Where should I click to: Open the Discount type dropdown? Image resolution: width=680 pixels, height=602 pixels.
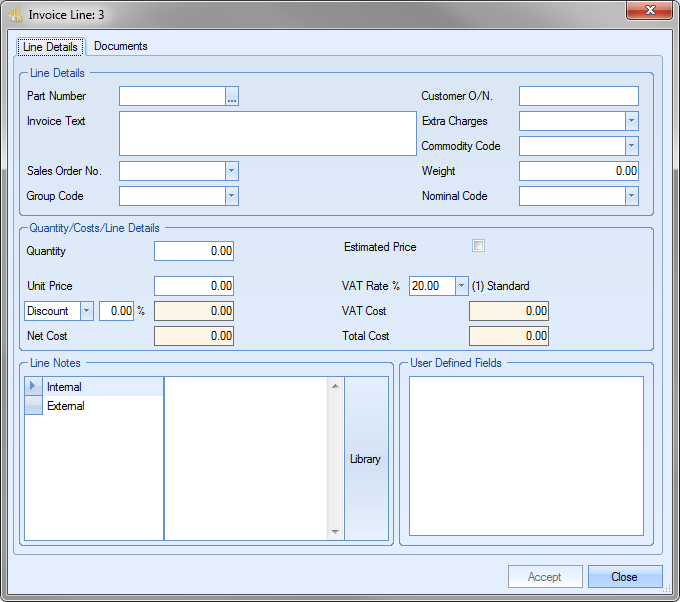point(86,311)
